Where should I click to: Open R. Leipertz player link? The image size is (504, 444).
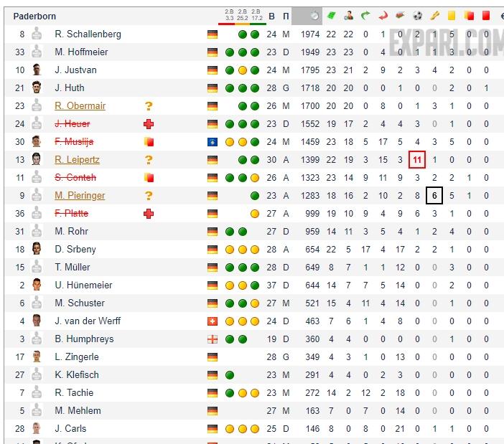click(x=77, y=160)
